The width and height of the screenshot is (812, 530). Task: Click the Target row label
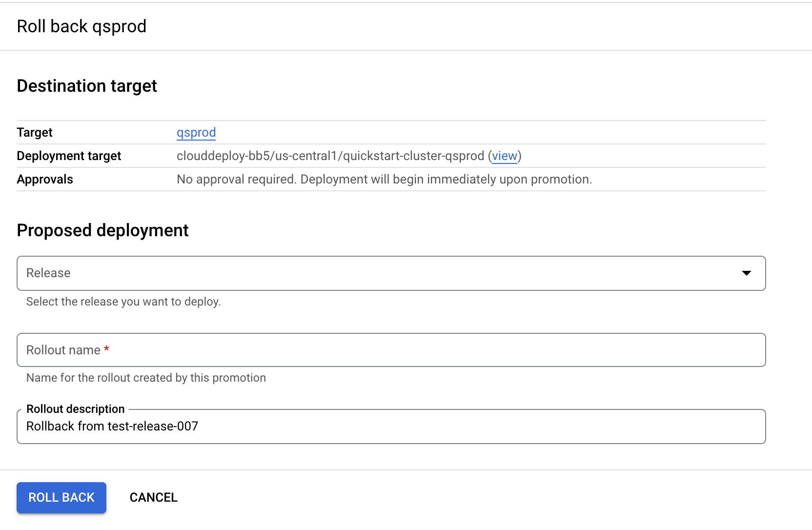[x=34, y=132]
